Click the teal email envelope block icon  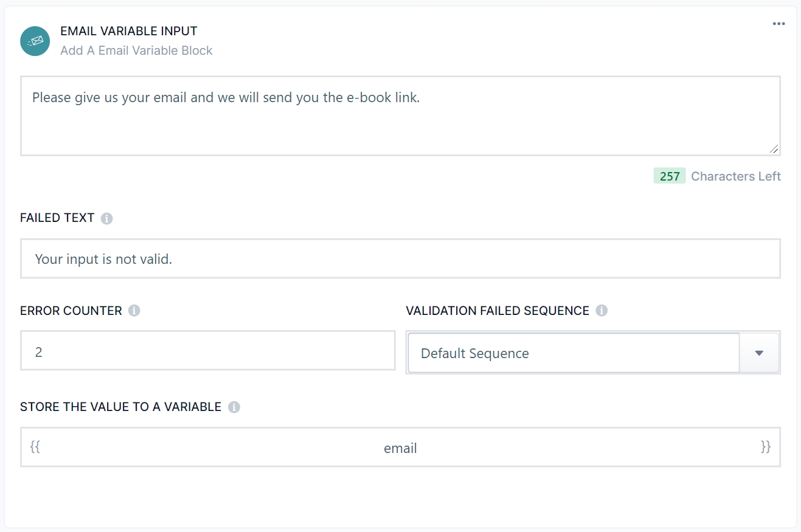35,41
